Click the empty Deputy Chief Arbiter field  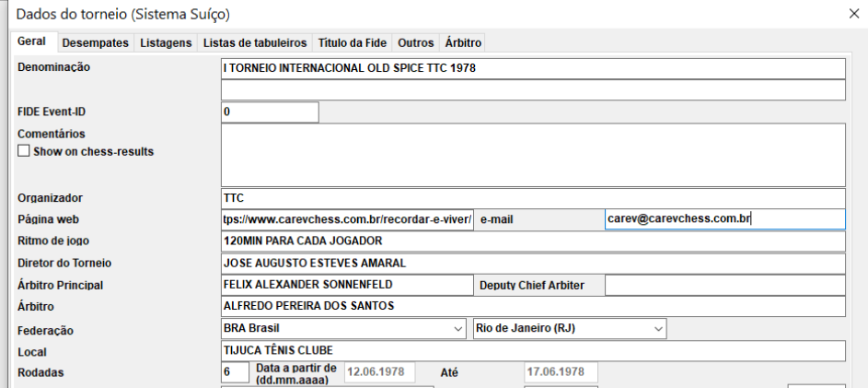[723, 285]
